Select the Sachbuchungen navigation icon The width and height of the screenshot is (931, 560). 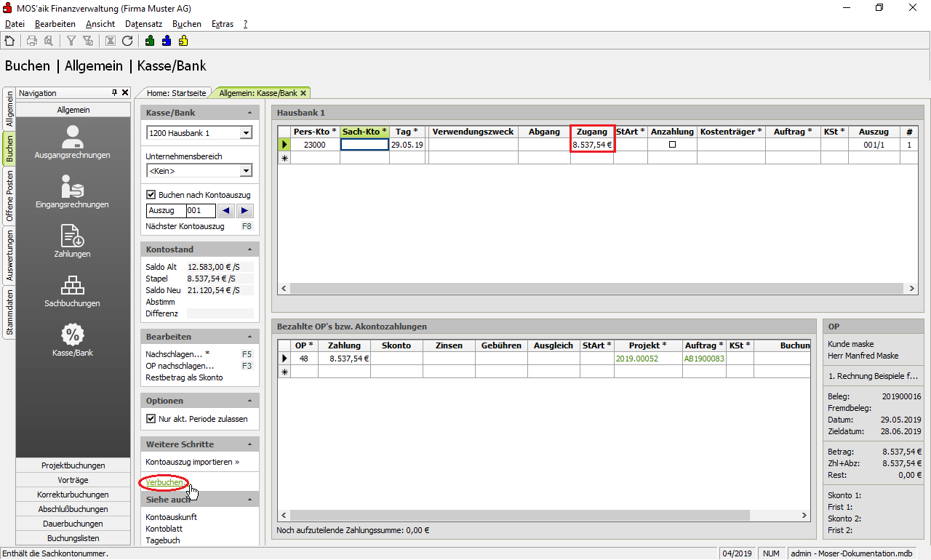[x=72, y=290]
